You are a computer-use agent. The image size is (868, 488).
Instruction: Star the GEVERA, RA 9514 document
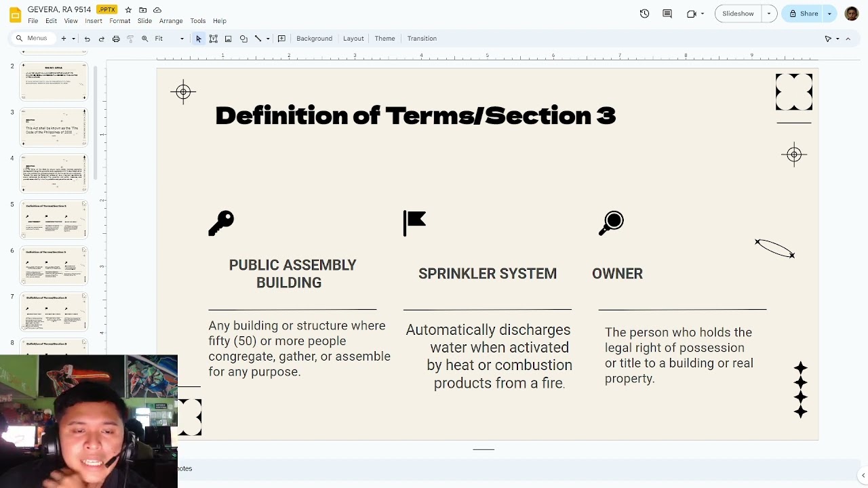[128, 10]
